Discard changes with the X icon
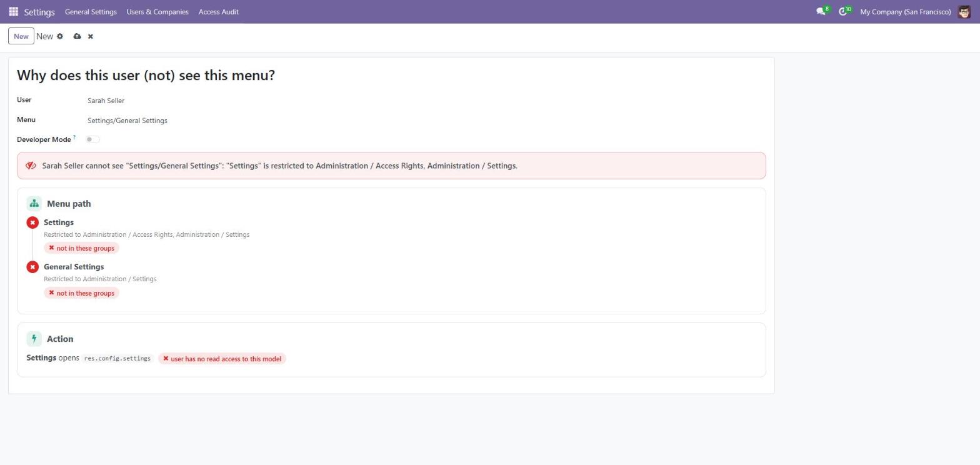The image size is (980, 465). pyautogui.click(x=91, y=36)
